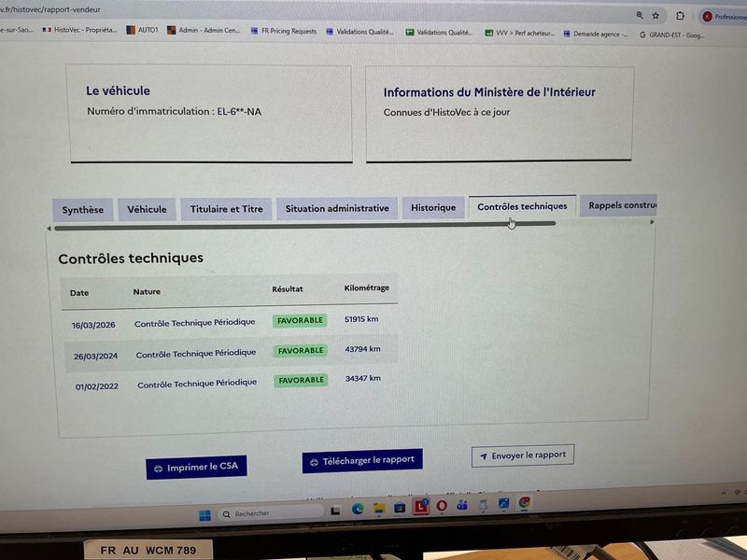
Task: Click the send arrow icon in Envoyer le rapport
Action: [484, 456]
